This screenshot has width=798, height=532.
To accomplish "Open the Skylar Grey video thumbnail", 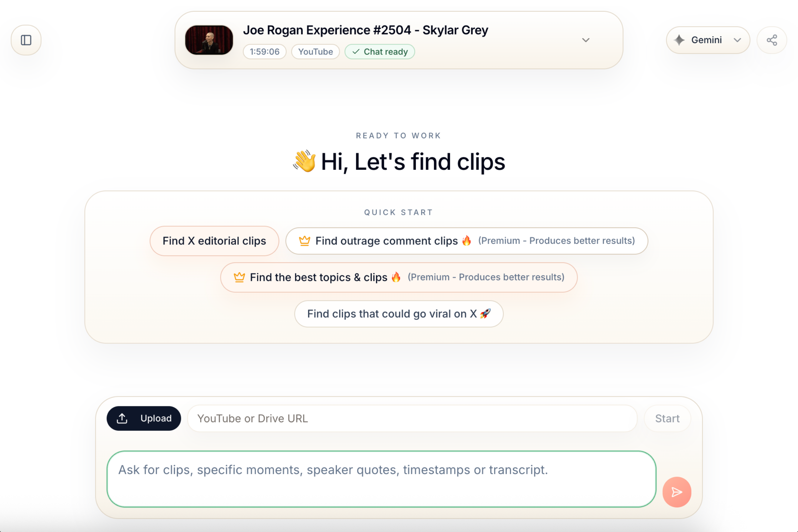I will point(209,40).
